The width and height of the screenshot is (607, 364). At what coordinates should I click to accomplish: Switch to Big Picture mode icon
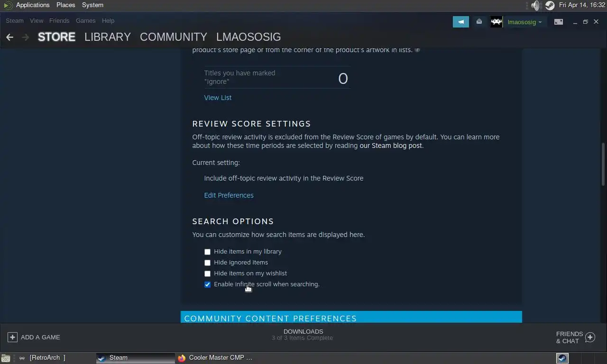559,22
